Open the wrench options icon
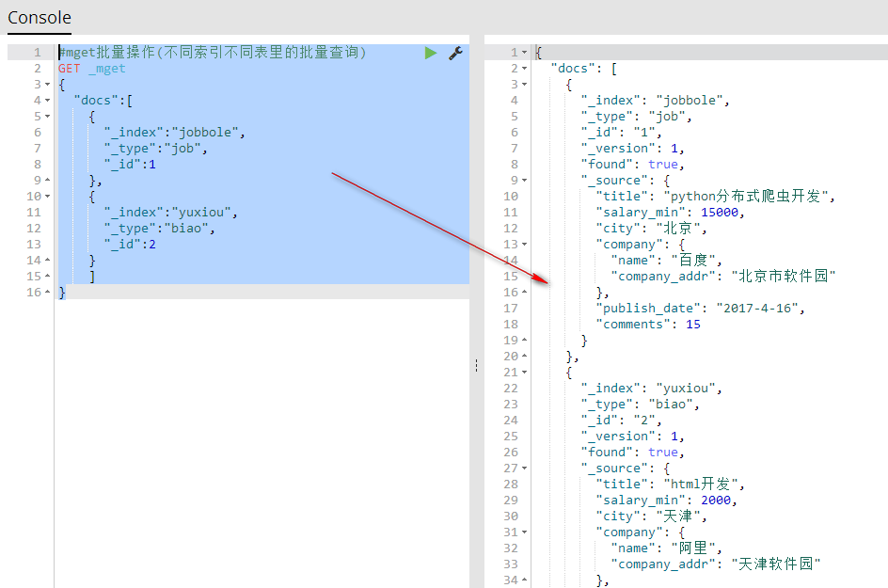Screen dimensions: 888x588 [x=456, y=53]
